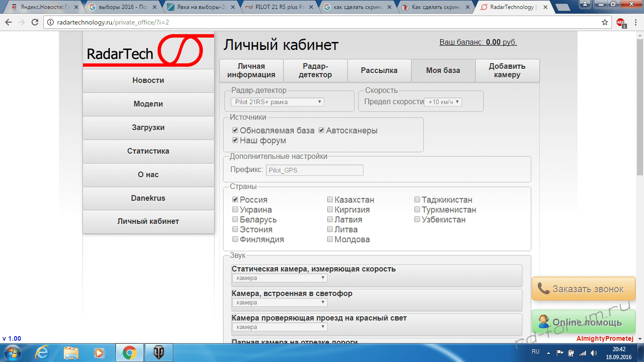
Task: Click the browser forward arrow
Action: click(22, 22)
